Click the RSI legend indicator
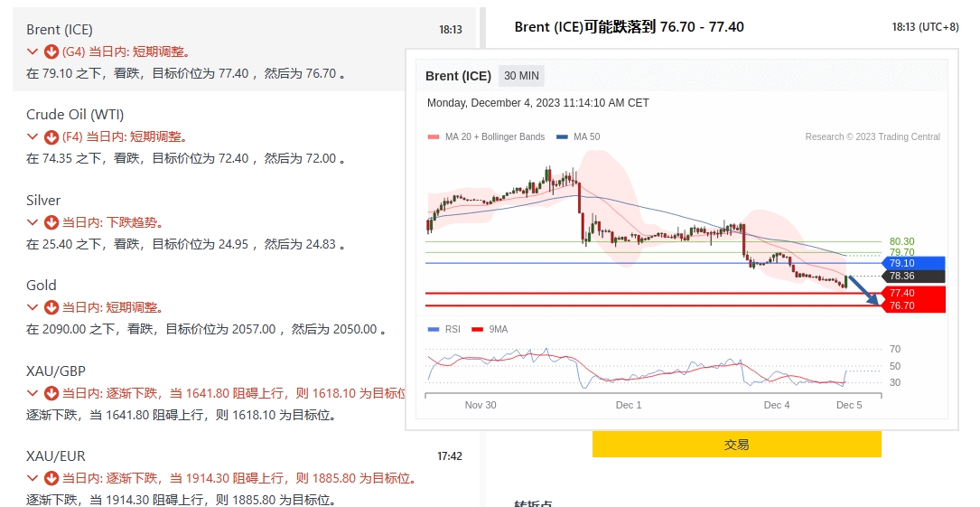The width and height of the screenshot is (980, 507). (434, 330)
